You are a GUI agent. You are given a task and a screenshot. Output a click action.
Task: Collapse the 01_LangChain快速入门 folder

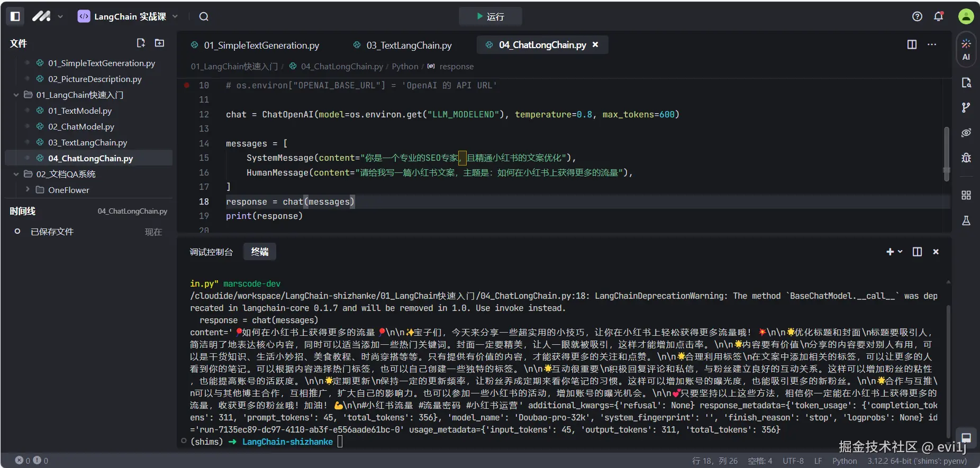(16, 95)
